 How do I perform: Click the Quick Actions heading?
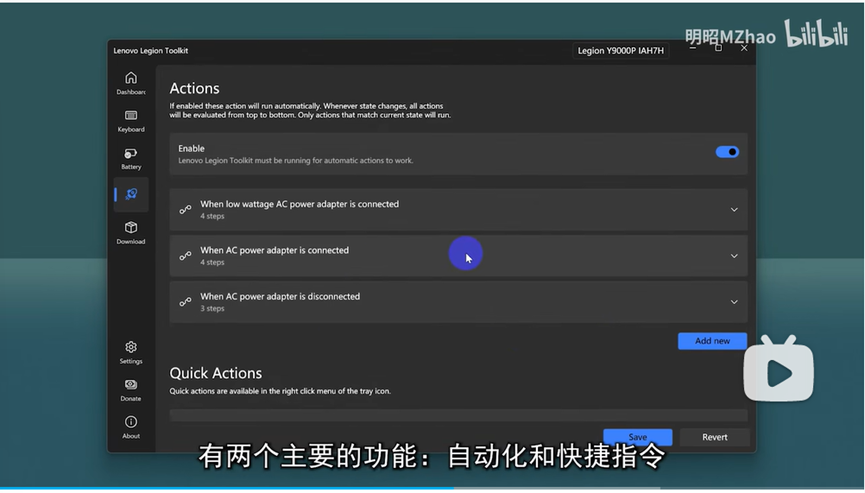(x=216, y=373)
